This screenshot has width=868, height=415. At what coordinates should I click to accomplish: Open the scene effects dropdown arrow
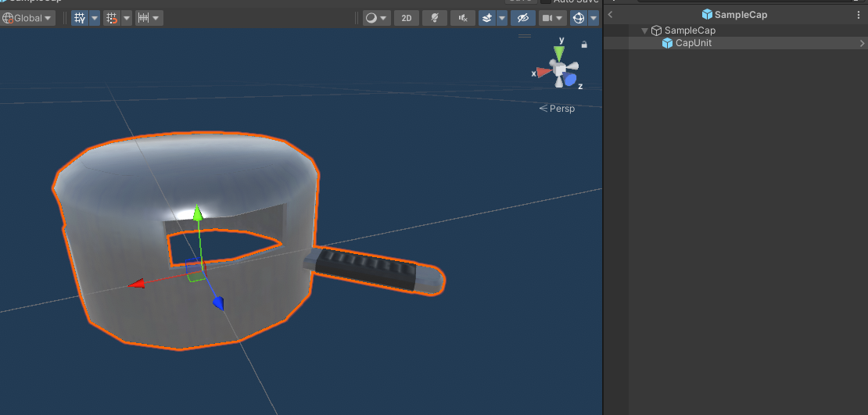[x=502, y=18]
